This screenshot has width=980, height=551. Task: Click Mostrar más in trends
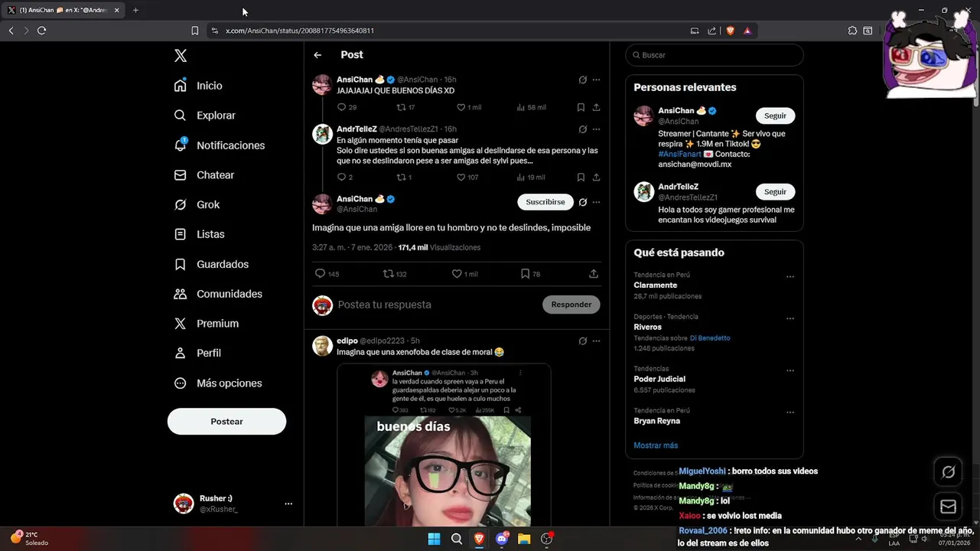656,445
